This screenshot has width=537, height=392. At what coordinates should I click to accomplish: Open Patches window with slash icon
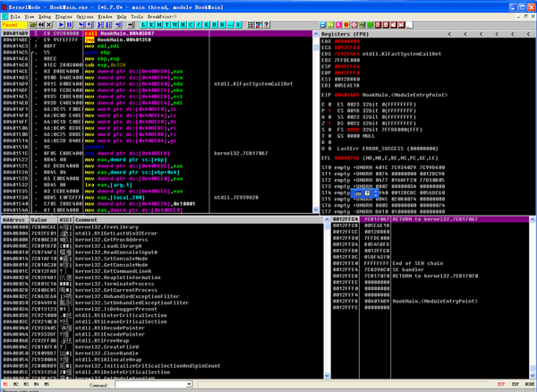pos(199,25)
